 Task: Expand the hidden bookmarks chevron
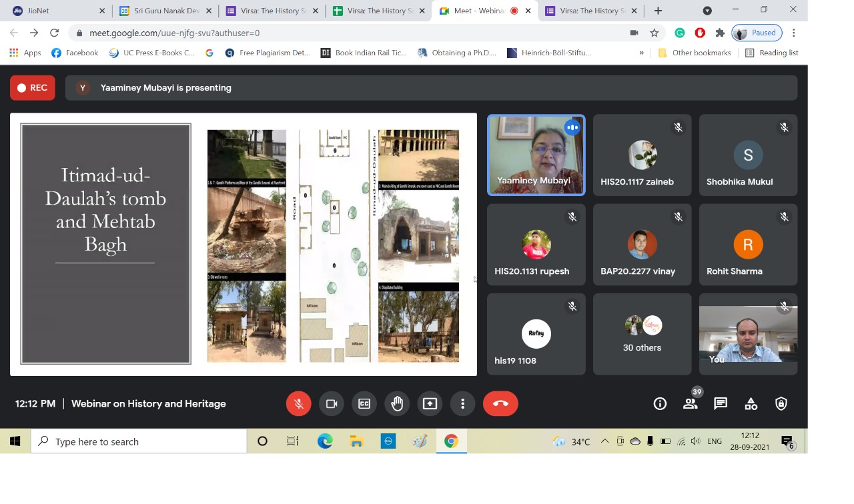pos(641,53)
